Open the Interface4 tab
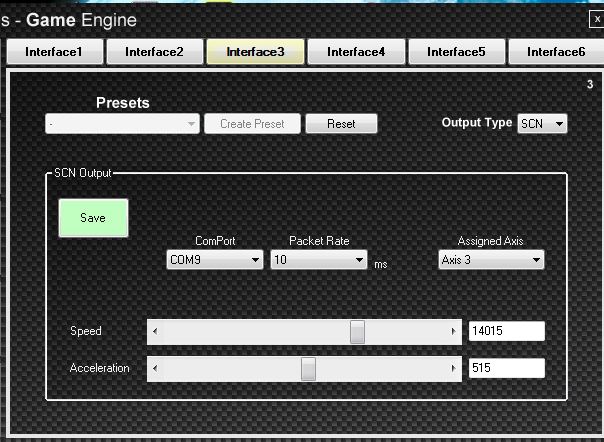This screenshot has width=604, height=442. coord(356,52)
